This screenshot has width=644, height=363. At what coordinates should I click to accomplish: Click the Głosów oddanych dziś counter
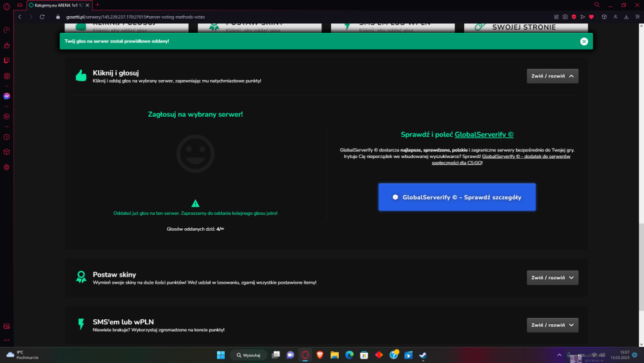click(x=195, y=229)
